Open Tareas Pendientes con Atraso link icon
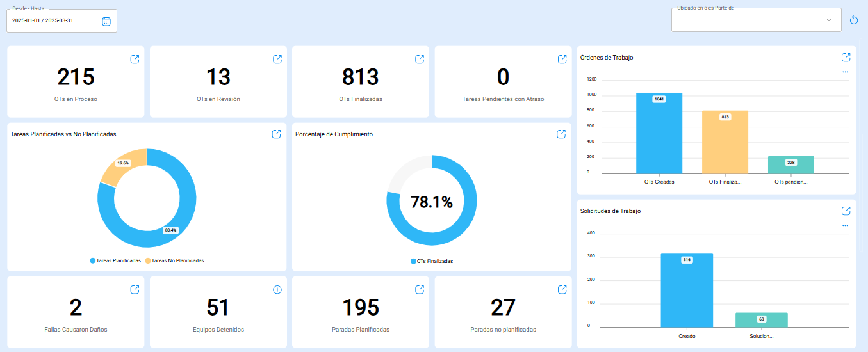 562,59
